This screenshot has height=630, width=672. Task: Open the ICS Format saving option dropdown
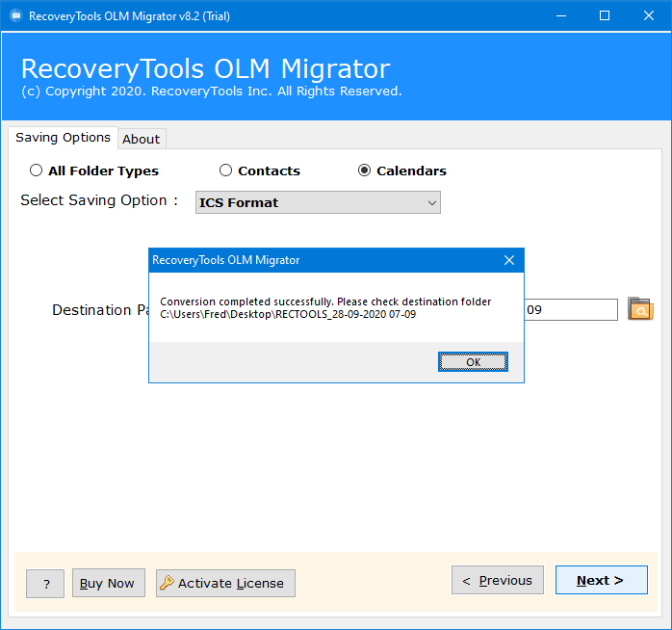318,202
